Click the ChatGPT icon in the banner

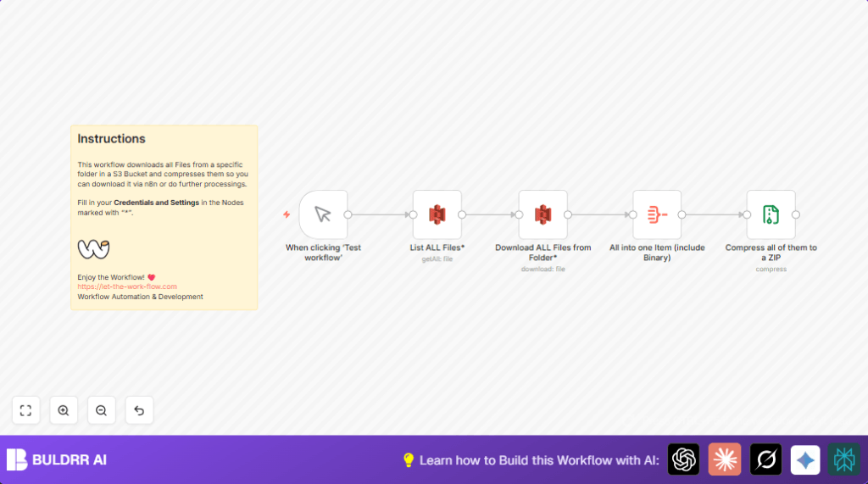click(684, 459)
